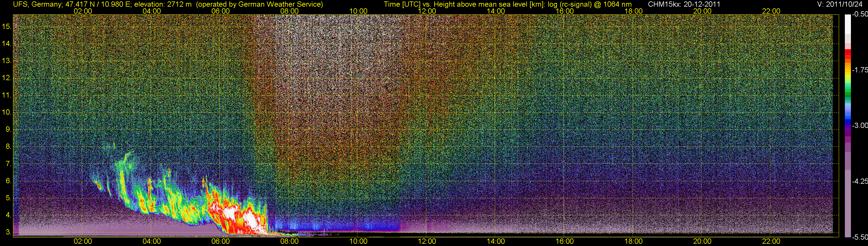
Task: Click the 9 km height axis label
Action: [8, 129]
